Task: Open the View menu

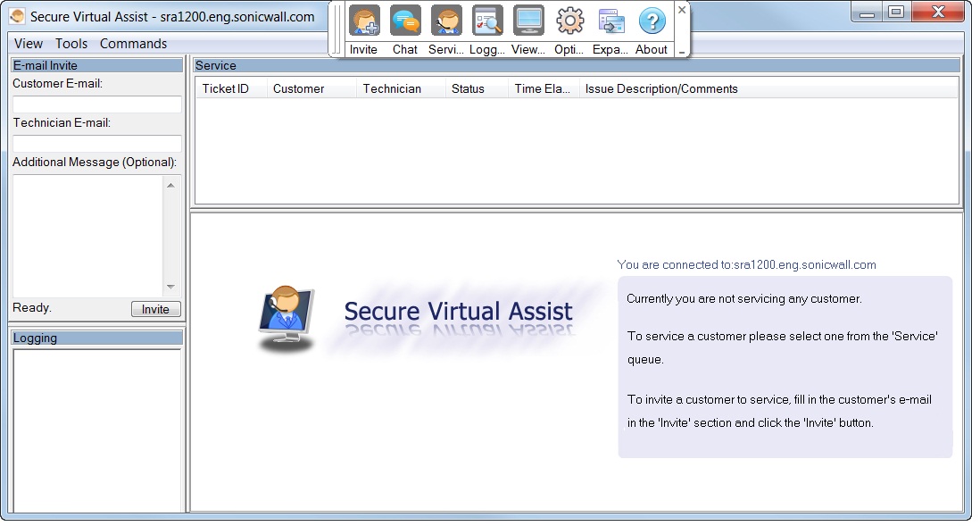Action: click(x=29, y=44)
